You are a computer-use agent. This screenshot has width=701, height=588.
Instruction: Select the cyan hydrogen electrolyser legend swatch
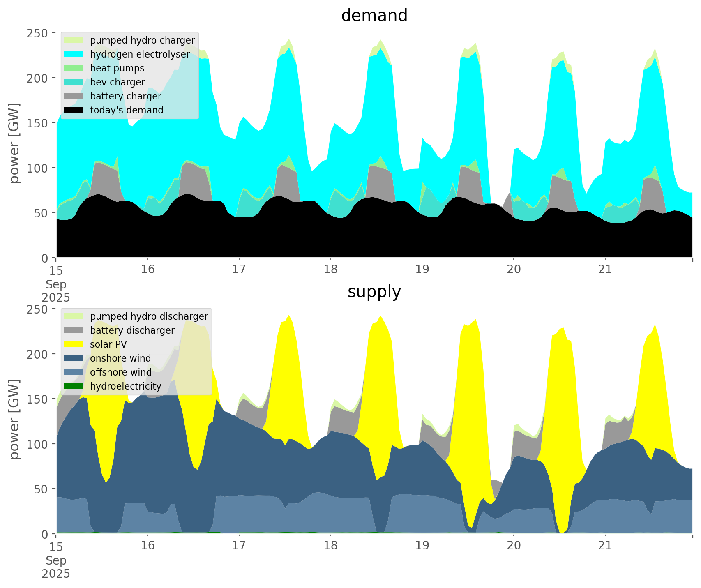click(x=74, y=54)
